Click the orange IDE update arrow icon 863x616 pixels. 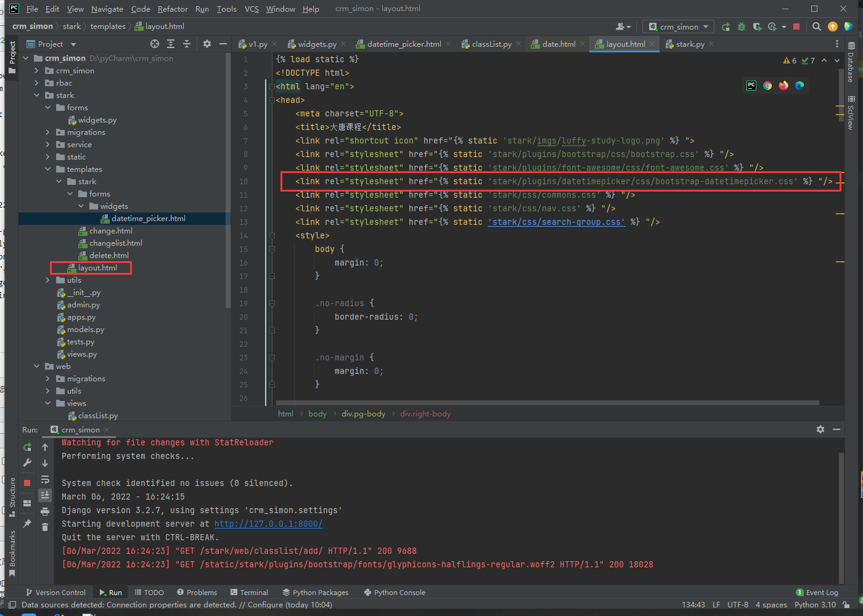coord(833,26)
